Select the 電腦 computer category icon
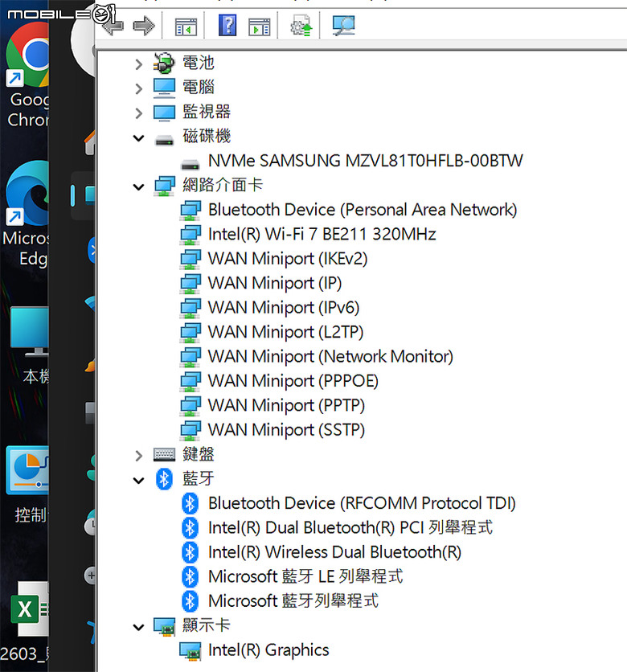This screenshot has width=627, height=672. [165, 88]
